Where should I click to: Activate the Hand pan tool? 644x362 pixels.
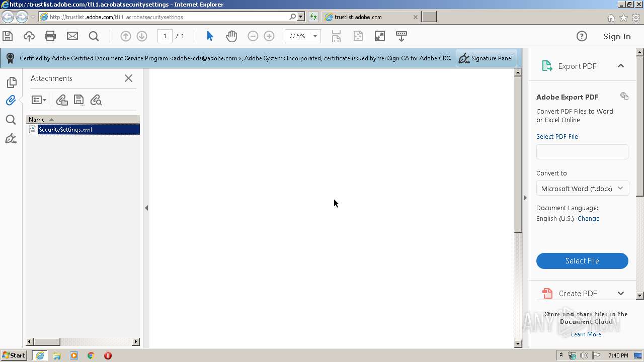(x=231, y=36)
